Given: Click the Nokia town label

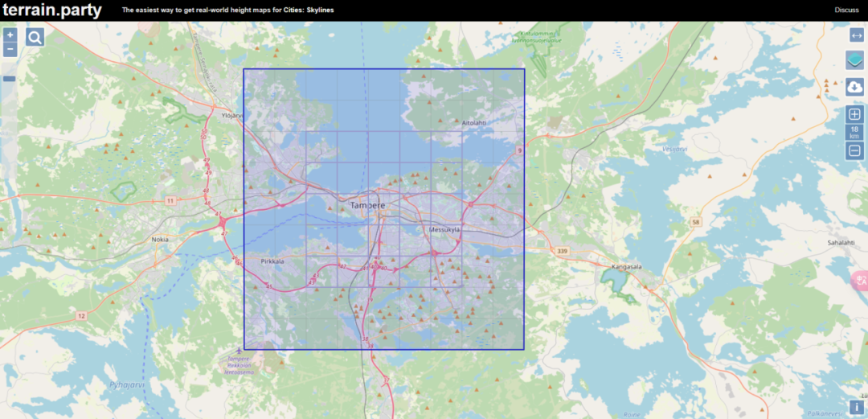Looking at the screenshot, I should [x=160, y=240].
